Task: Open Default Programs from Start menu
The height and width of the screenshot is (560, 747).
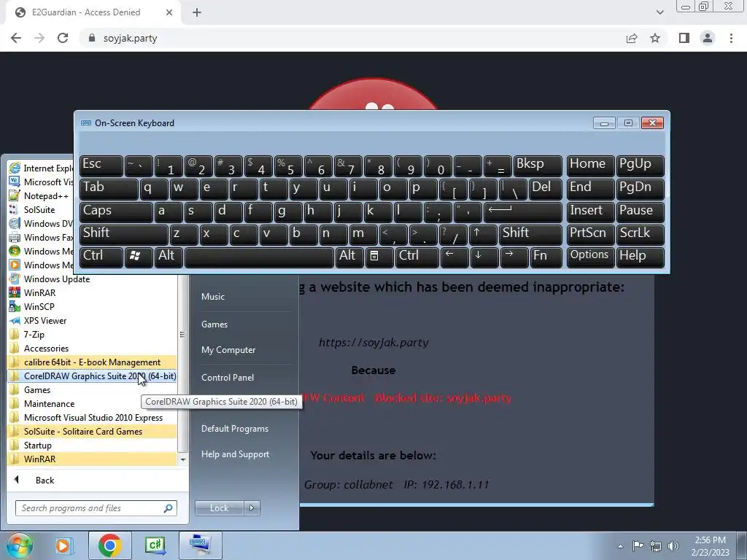Action: pos(235,429)
